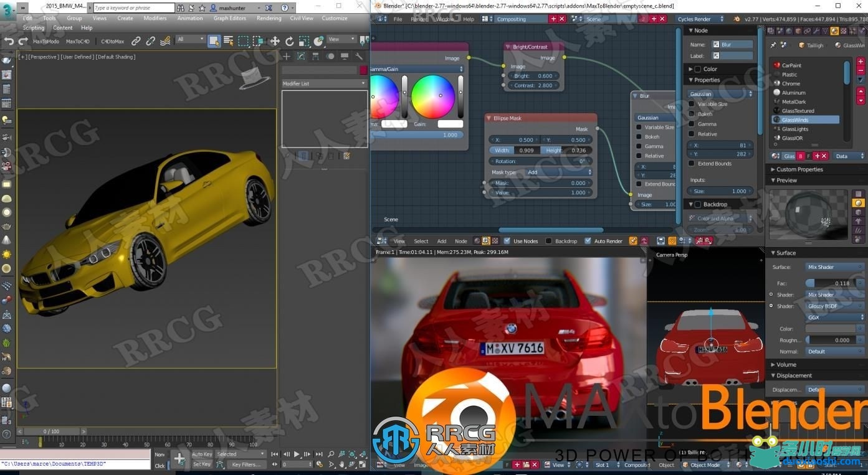Open the All selection filter dropdown
The width and height of the screenshot is (868, 475).
coord(190,39)
